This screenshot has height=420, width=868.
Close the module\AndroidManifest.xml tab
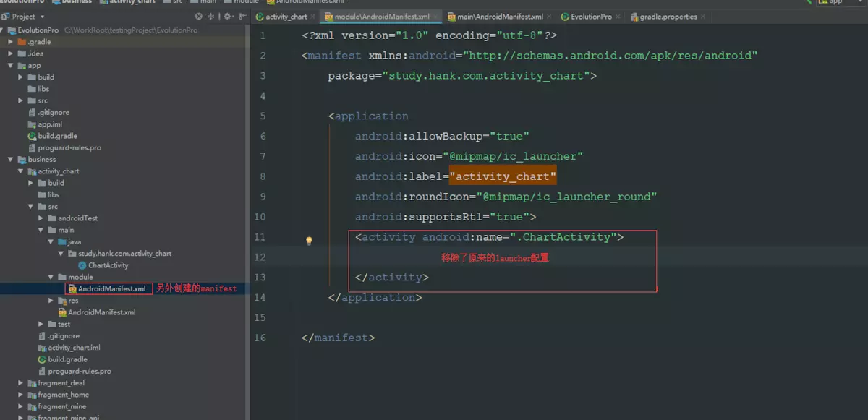coord(435,17)
